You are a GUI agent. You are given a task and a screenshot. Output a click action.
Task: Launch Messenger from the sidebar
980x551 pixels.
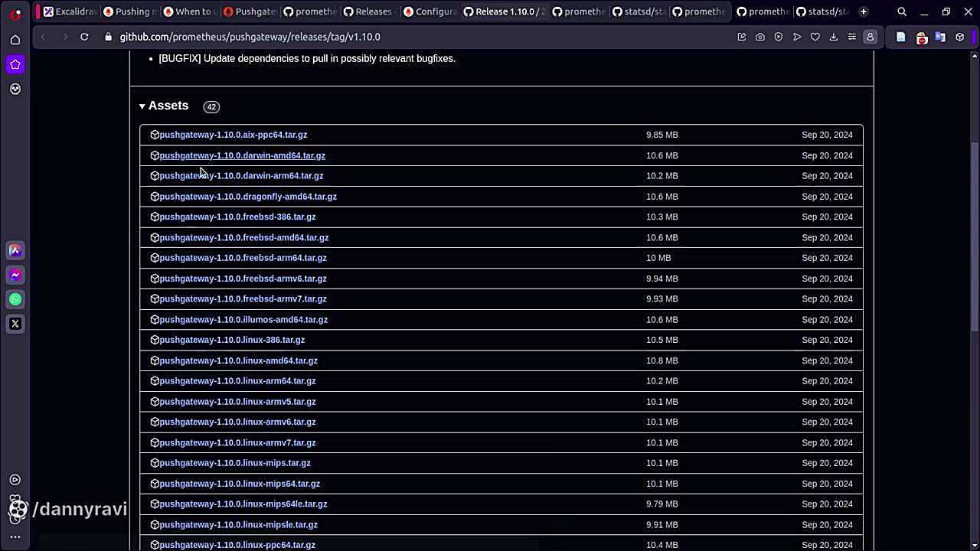click(15, 275)
